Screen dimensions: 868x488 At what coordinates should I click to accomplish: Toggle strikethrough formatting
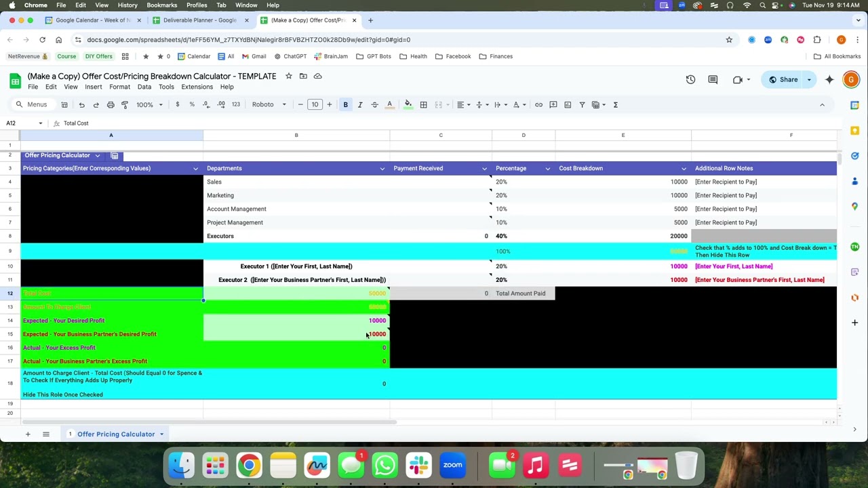(374, 104)
